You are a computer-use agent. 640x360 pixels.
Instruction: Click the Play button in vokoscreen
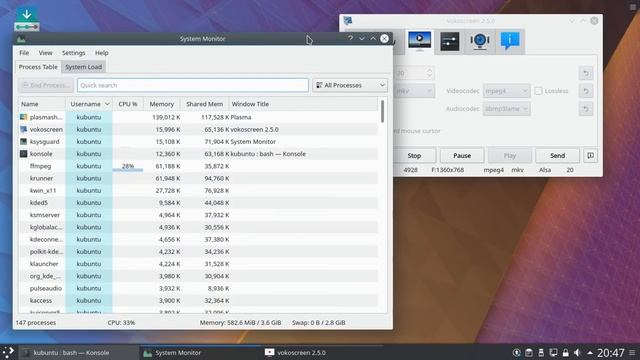point(510,156)
